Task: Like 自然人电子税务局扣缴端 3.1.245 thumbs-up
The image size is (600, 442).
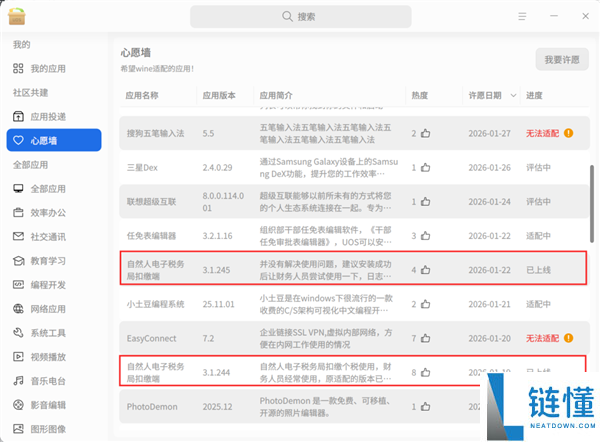Action: [x=426, y=270]
